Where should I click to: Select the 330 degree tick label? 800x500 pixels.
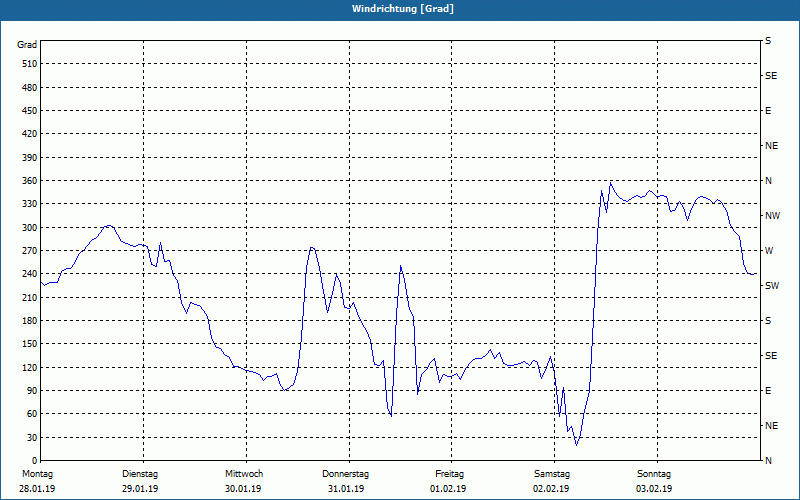pyautogui.click(x=30, y=204)
